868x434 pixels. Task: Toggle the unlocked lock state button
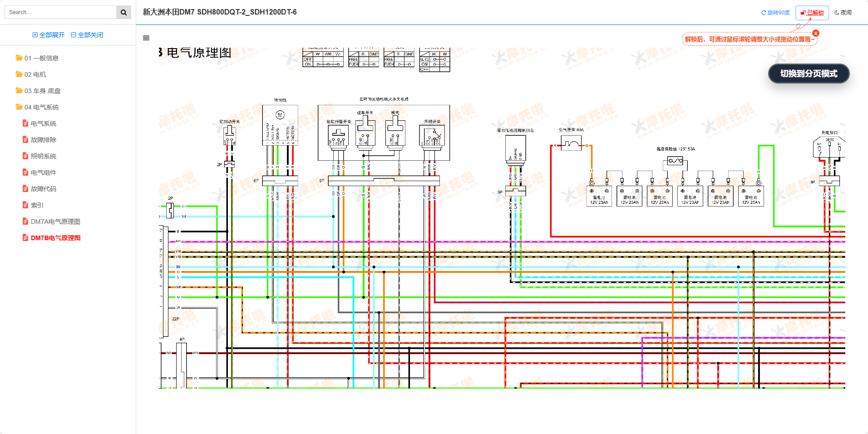point(812,13)
